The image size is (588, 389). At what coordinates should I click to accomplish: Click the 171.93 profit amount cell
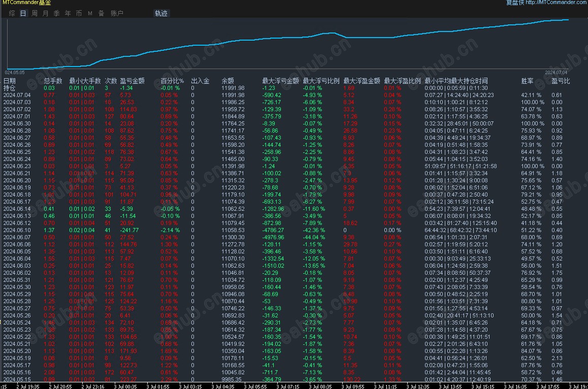[x=128, y=351]
